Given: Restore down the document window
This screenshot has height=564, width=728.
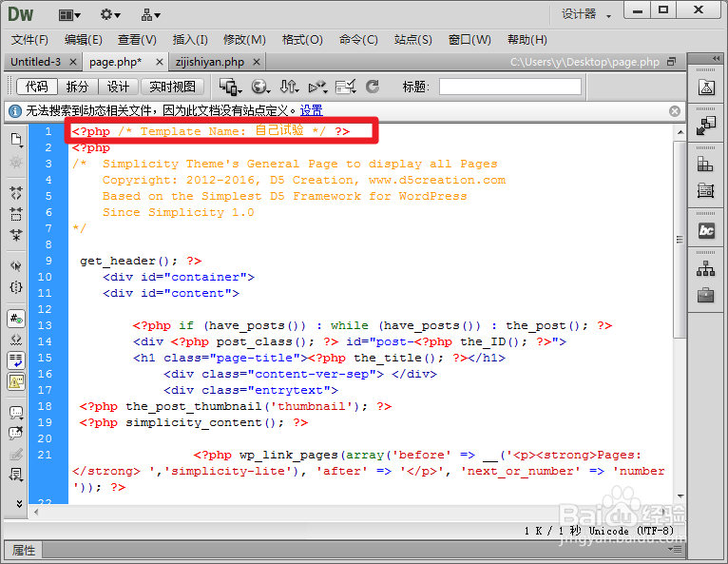Looking at the screenshot, I should tap(671, 61).
